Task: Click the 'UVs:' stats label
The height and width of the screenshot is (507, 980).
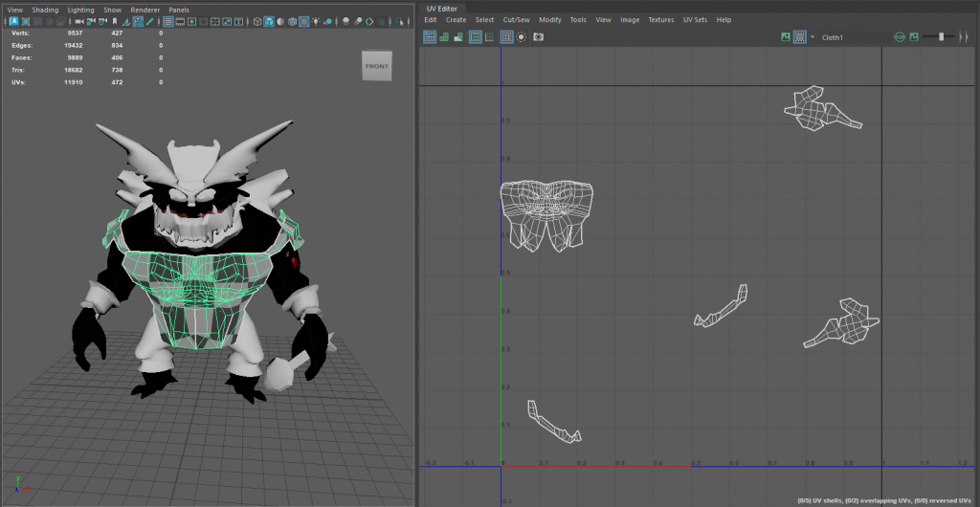Action: [19, 82]
